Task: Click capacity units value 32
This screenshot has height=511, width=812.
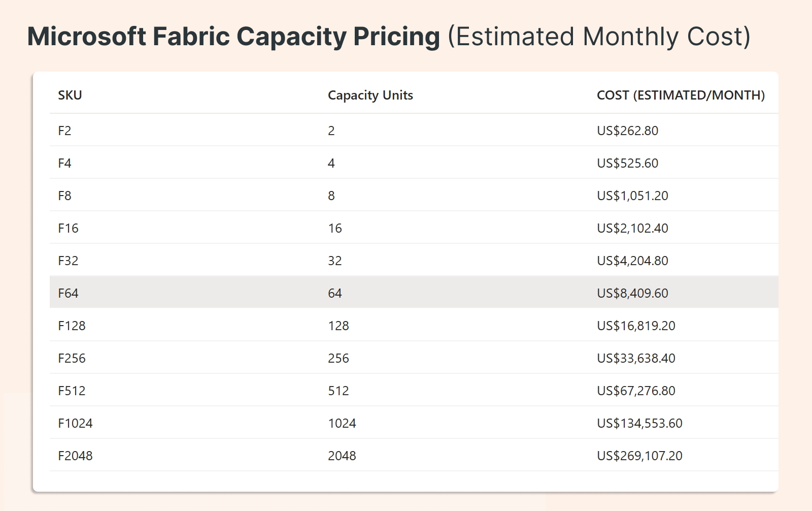Action: click(x=334, y=261)
